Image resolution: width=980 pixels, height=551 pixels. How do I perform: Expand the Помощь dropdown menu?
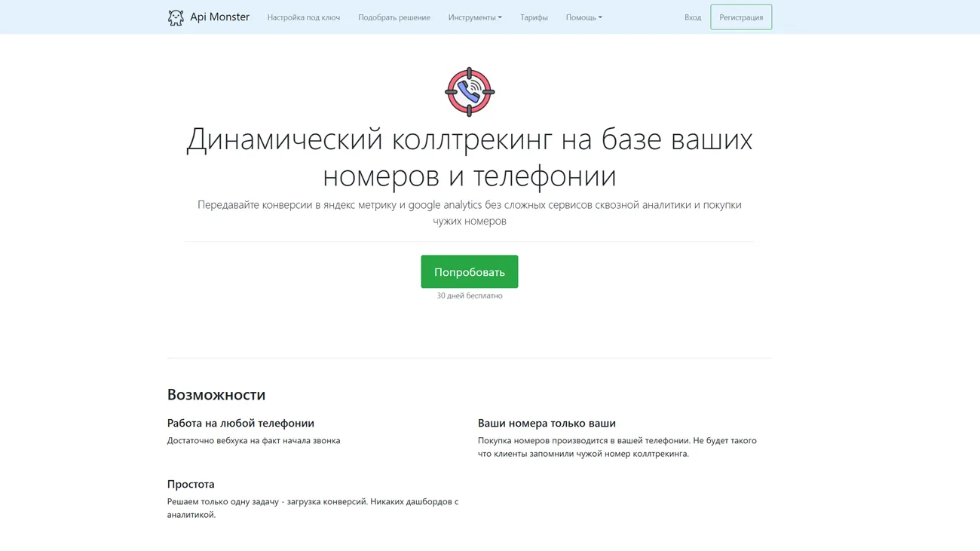[583, 17]
